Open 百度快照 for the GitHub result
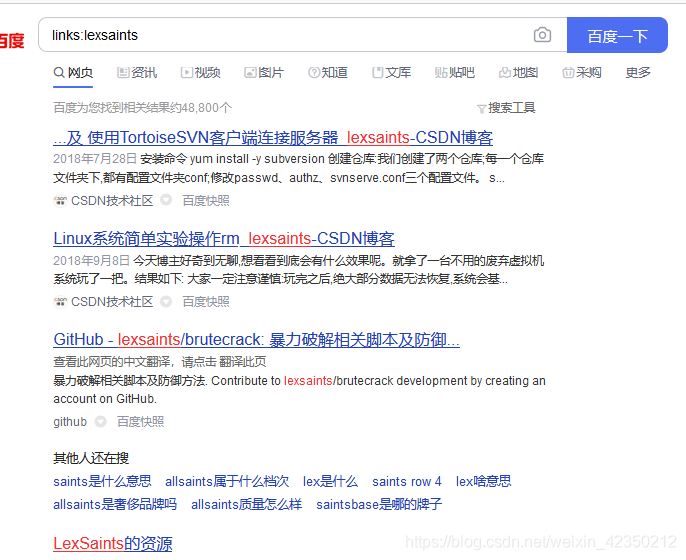This screenshot has height=560, width=686. pyautogui.click(x=140, y=421)
